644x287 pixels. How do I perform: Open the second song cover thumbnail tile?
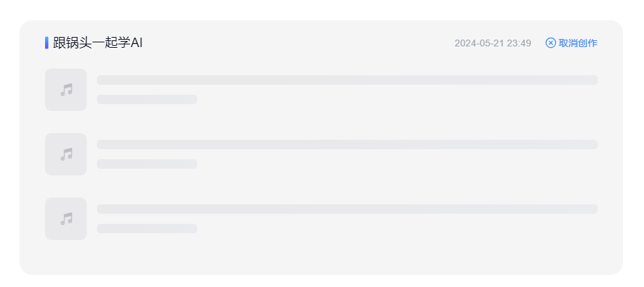(54, 142)
